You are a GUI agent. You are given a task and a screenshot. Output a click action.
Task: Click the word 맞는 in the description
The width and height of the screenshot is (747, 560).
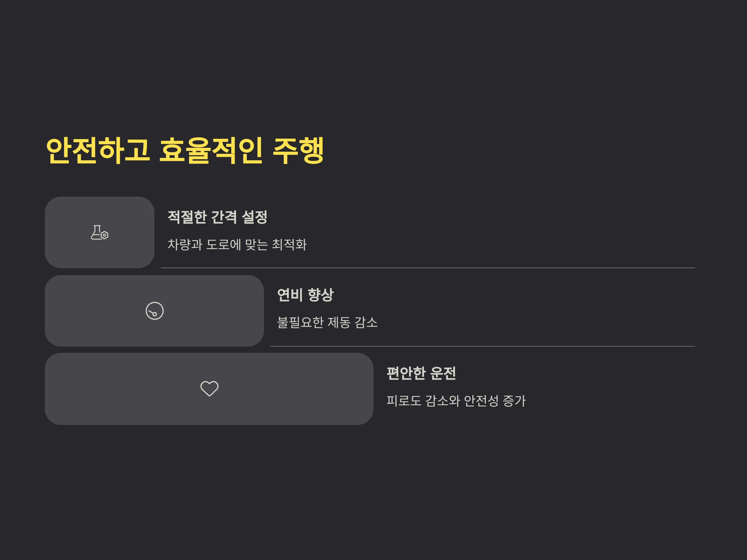pyautogui.click(x=256, y=245)
